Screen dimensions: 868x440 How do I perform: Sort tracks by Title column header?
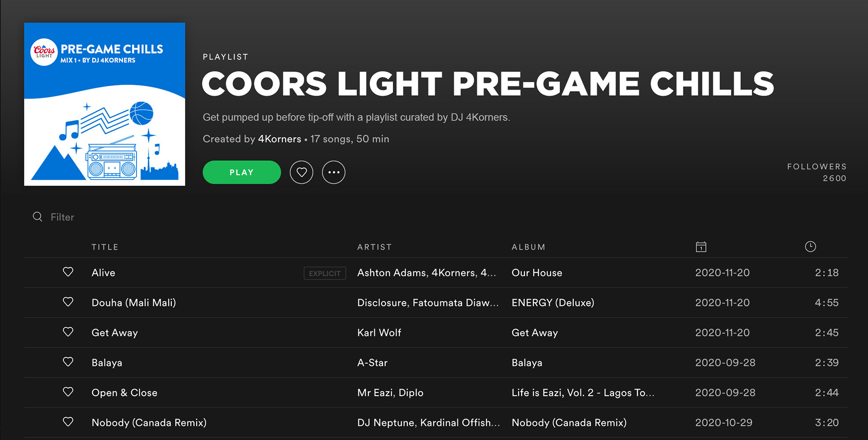105,247
